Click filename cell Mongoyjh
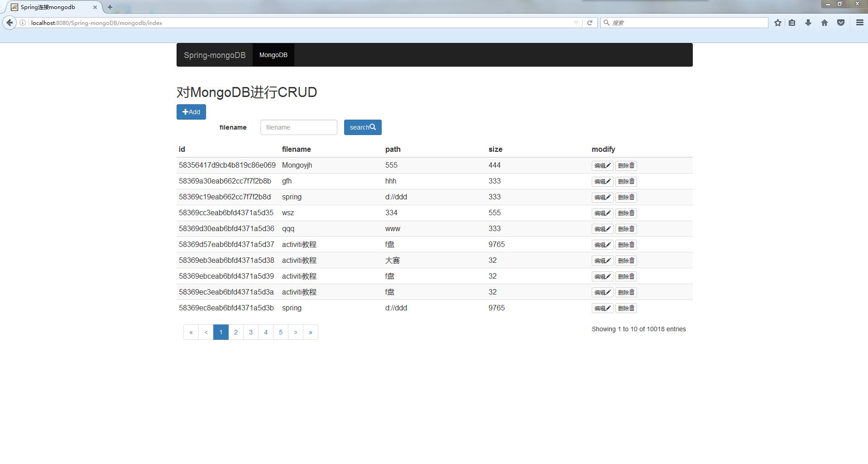Image resolution: width=868 pixels, height=464 pixels. (x=297, y=165)
